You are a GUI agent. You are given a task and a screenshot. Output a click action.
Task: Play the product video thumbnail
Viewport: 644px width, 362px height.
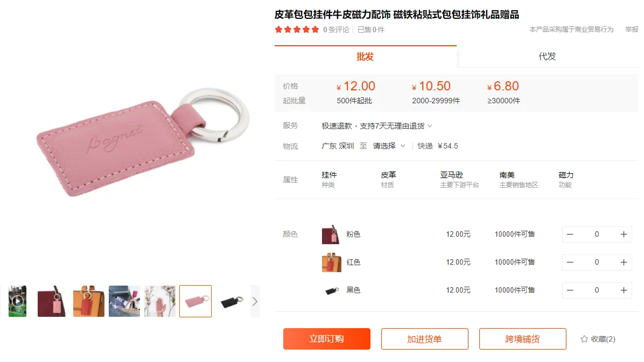17,301
